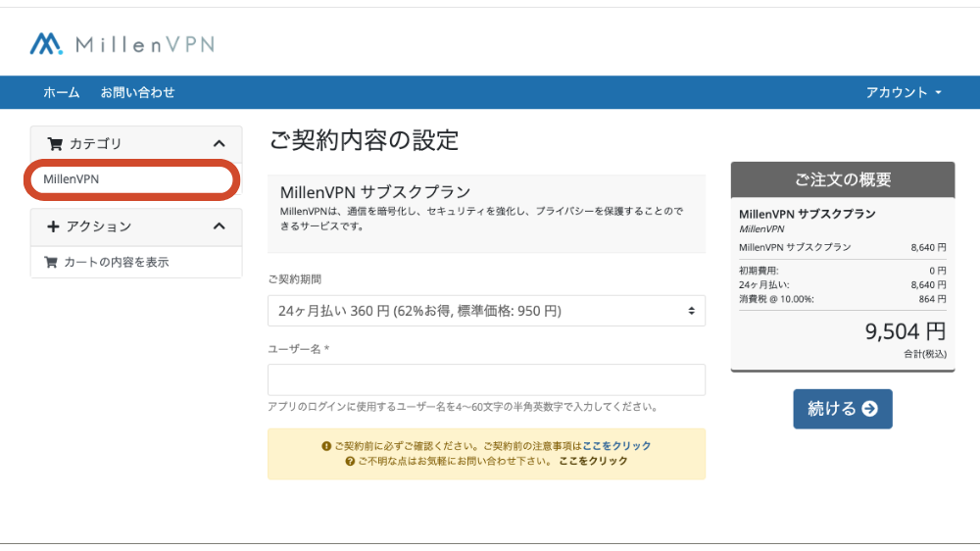980x551 pixels.
Task: Open the ホーム menu item
Action: coord(61,92)
